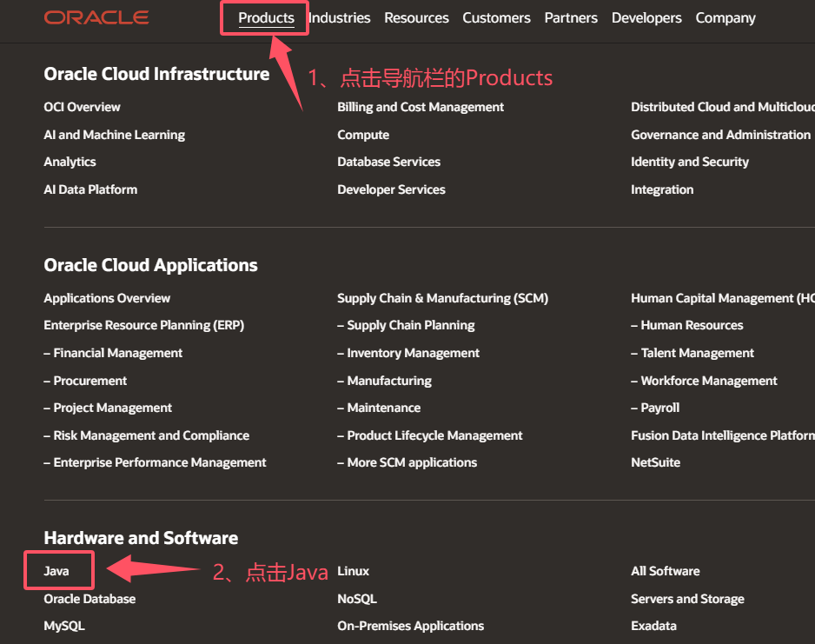Select Billing and Cost Management
Image resolution: width=815 pixels, height=644 pixels.
421,107
